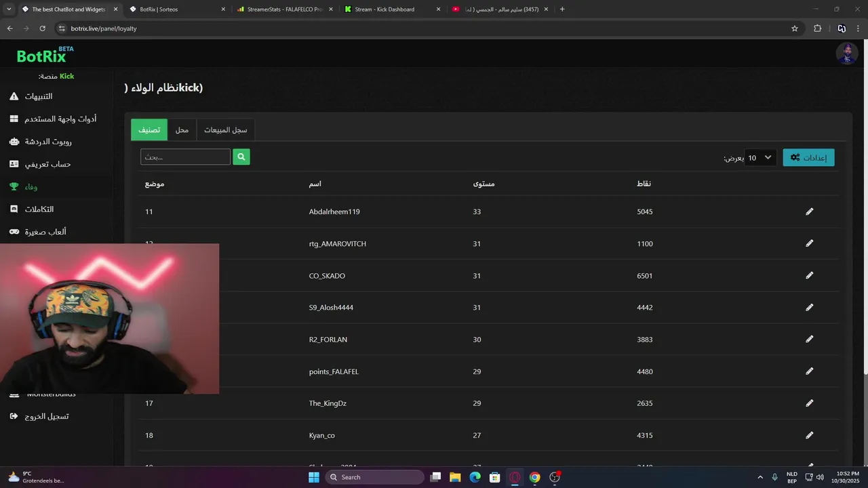This screenshot has width=868, height=488.
Task: Click the points value 6501
Action: [645, 276]
